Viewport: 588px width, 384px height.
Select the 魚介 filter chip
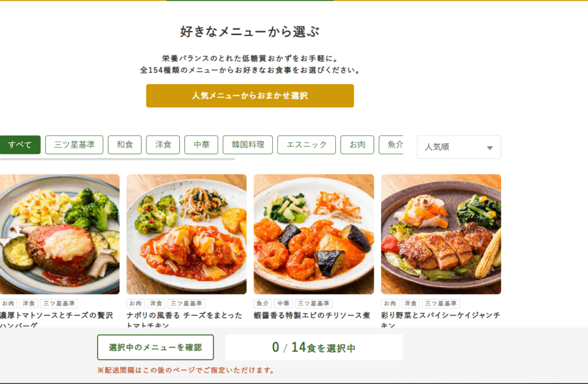(x=391, y=145)
